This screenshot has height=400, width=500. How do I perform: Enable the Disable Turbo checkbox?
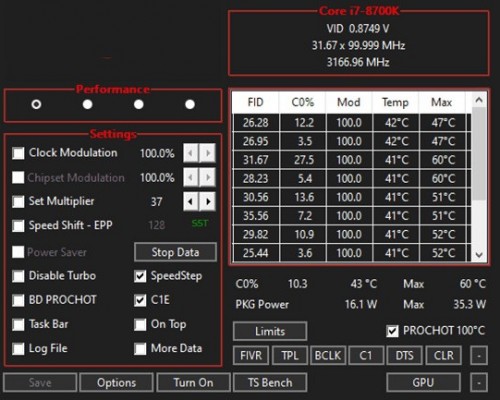click(x=18, y=276)
